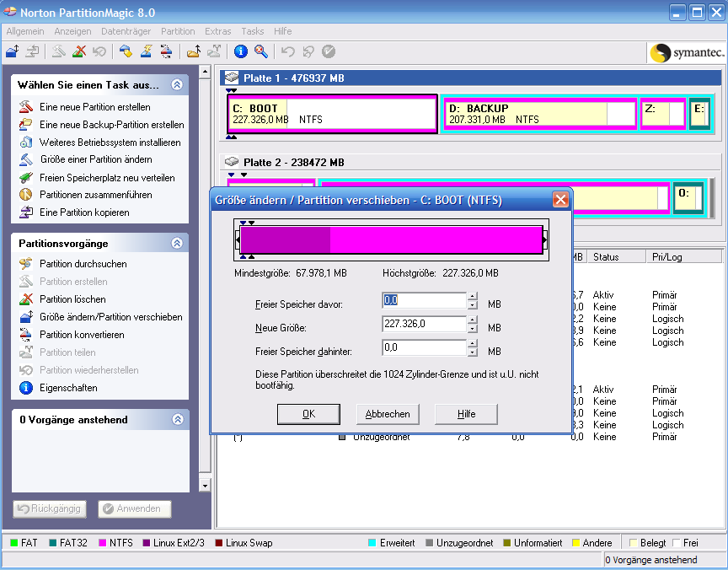This screenshot has width=728, height=570.
Task: Click the convert partition toolbar icon
Action: (166, 51)
